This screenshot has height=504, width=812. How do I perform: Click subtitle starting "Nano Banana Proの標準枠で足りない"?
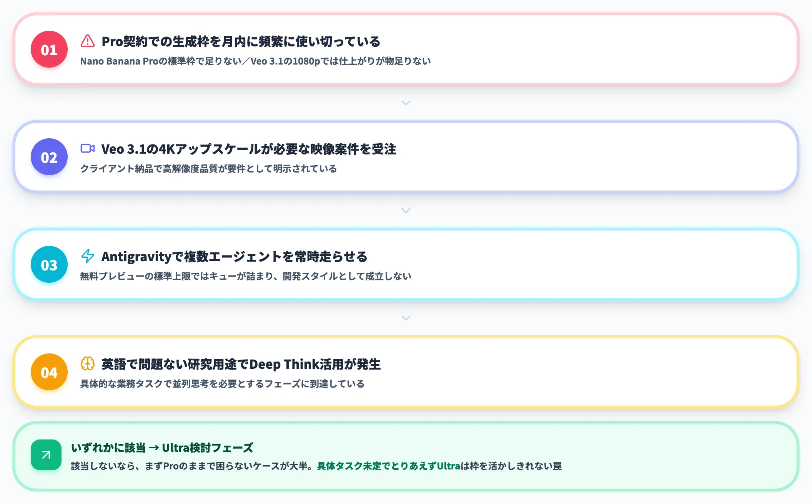click(255, 61)
